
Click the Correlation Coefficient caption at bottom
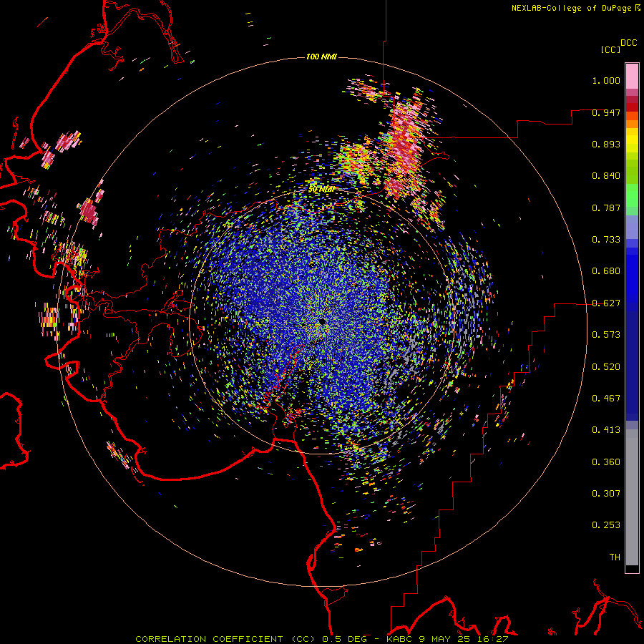point(321,639)
